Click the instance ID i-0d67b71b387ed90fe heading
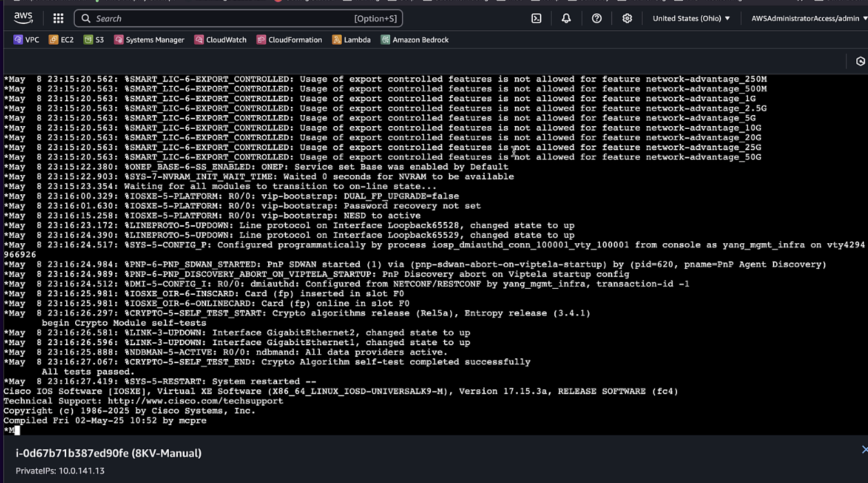The width and height of the screenshot is (868, 483). pos(109,453)
